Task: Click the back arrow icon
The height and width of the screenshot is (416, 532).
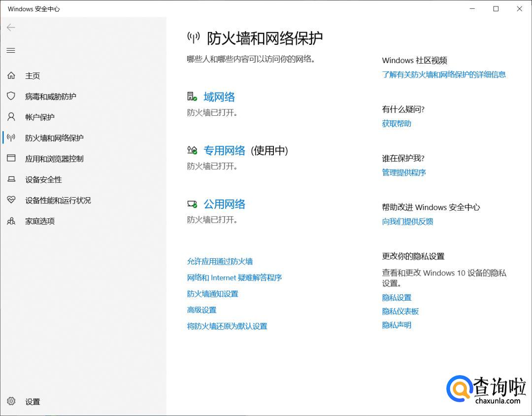Action: pyautogui.click(x=11, y=28)
